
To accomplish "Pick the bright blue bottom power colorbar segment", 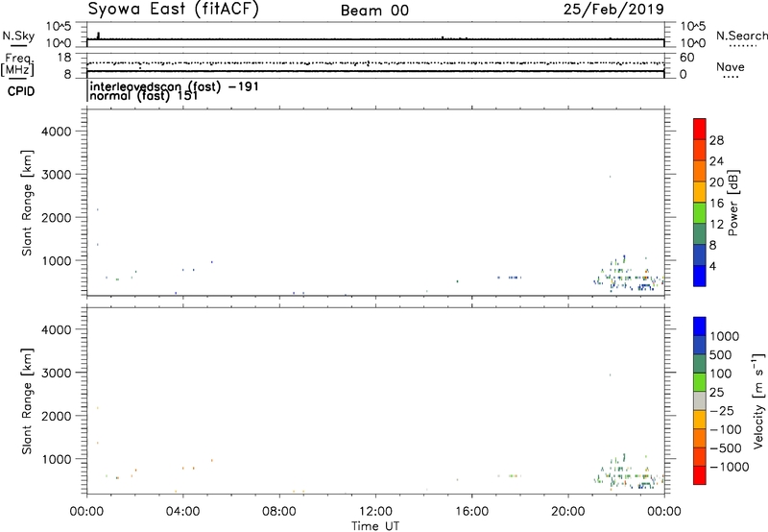I will (x=700, y=276).
